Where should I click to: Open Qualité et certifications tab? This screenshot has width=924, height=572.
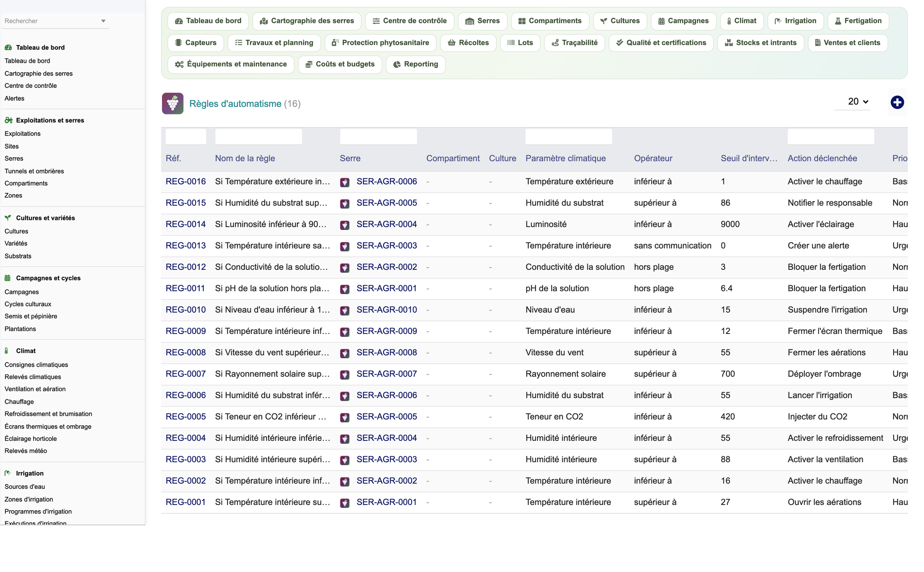661,43
